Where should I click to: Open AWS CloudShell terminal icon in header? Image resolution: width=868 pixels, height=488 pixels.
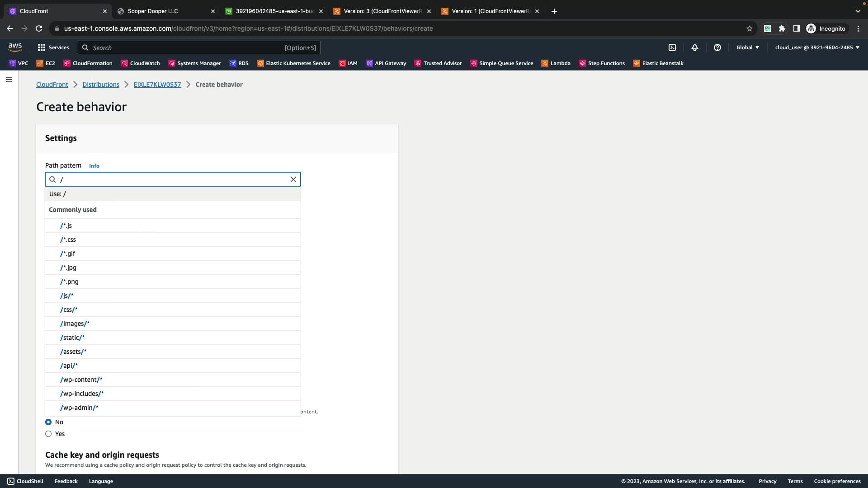(x=672, y=47)
